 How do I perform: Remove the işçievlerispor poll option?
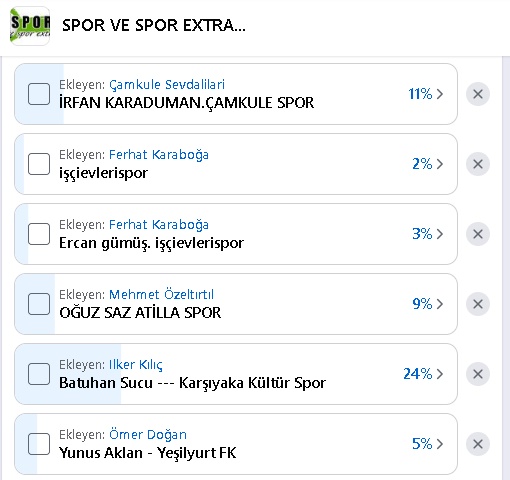[x=478, y=164]
